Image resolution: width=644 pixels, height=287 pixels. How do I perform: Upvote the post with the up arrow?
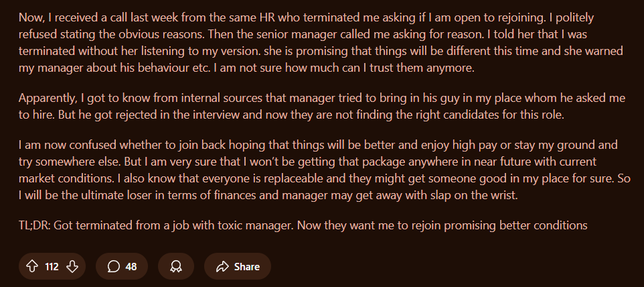click(31, 266)
